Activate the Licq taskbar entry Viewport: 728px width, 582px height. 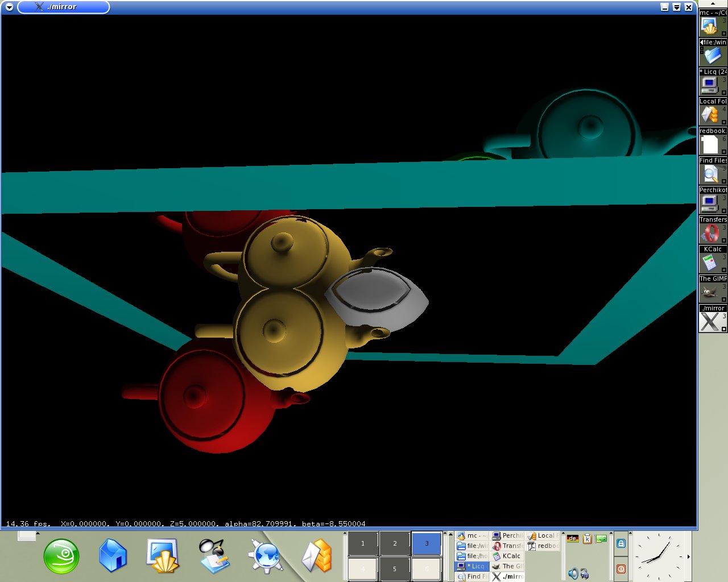pyautogui.click(x=472, y=566)
